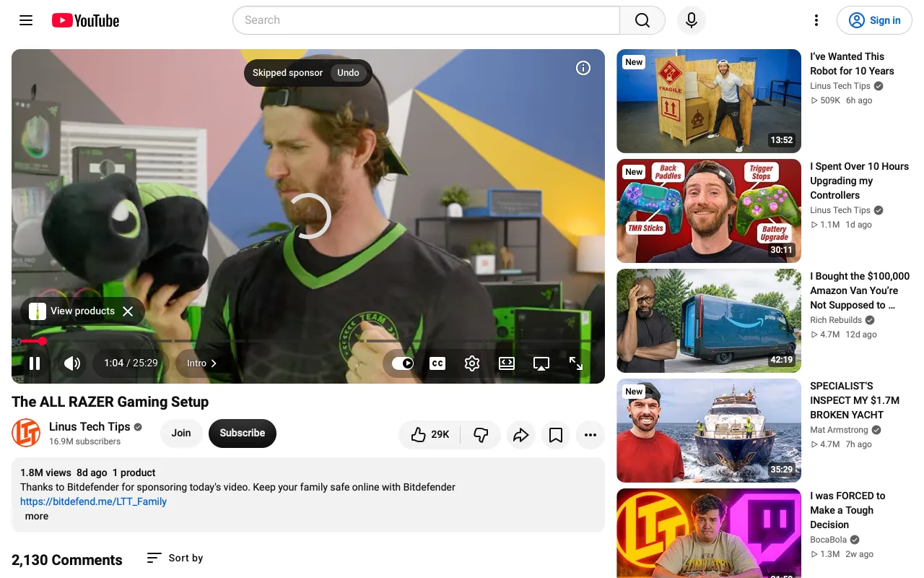Open I was FORCED video title
This screenshot has height=578, width=924.
(x=847, y=510)
